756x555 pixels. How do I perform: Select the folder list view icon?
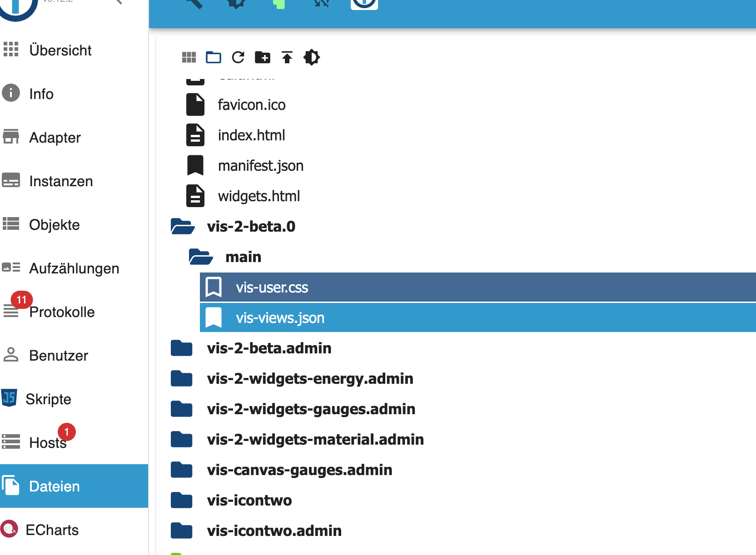(214, 57)
